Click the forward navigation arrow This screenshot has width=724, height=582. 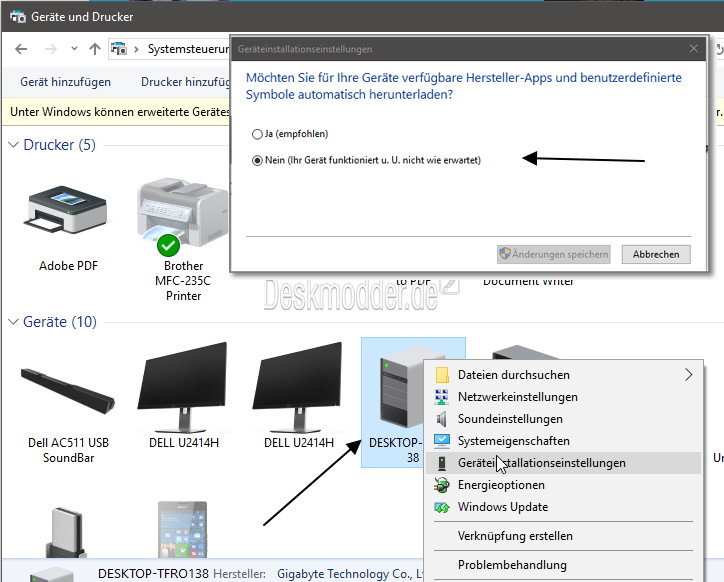50,49
